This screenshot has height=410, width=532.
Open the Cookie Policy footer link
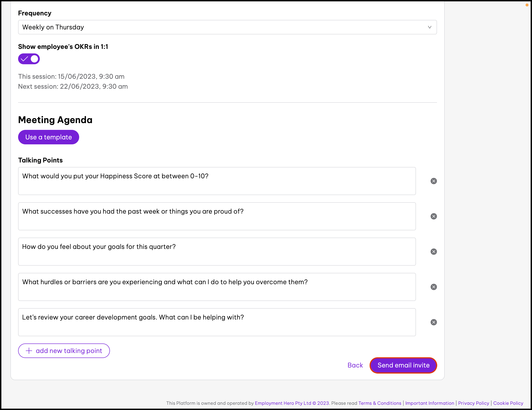coord(508,403)
